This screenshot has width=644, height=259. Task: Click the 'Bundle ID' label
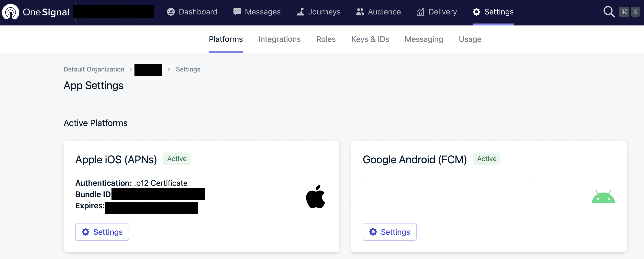[x=93, y=194]
